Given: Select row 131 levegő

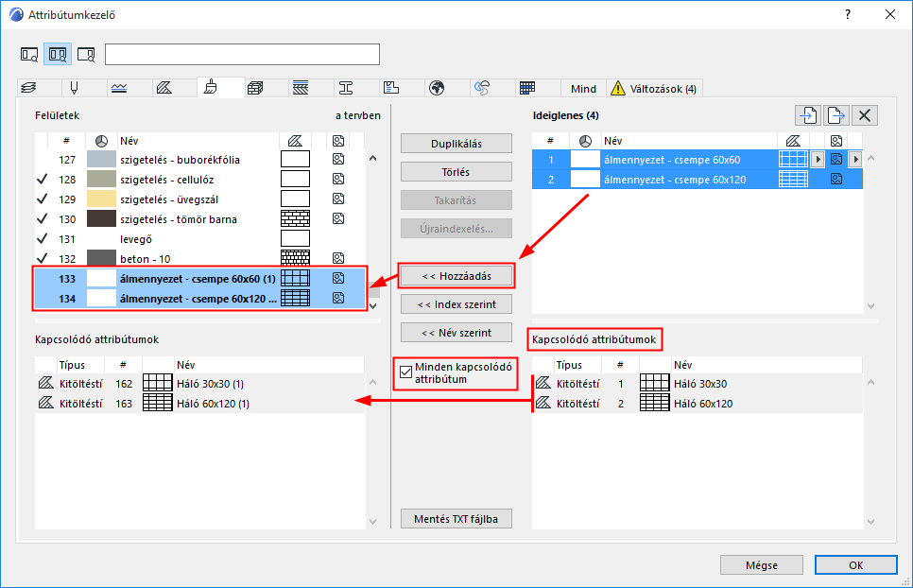Looking at the screenshot, I should coord(199,238).
